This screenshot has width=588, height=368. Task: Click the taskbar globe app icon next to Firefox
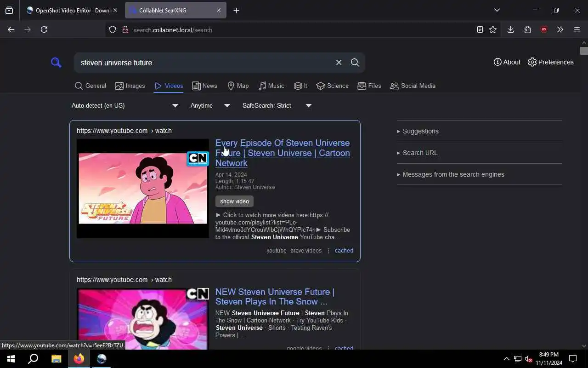[x=102, y=359]
